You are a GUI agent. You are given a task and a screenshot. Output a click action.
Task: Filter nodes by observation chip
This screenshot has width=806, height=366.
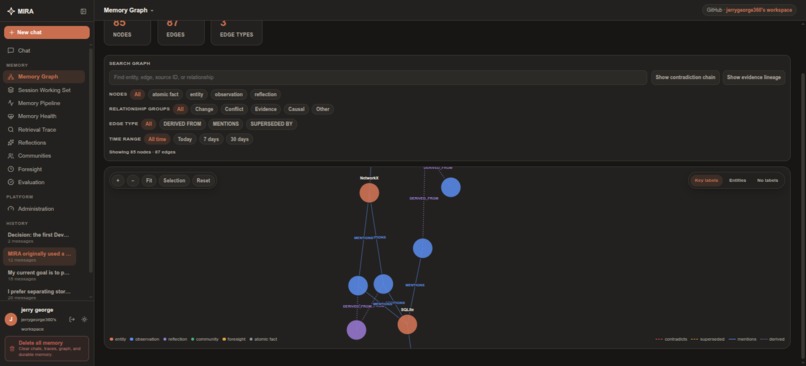[229, 94]
